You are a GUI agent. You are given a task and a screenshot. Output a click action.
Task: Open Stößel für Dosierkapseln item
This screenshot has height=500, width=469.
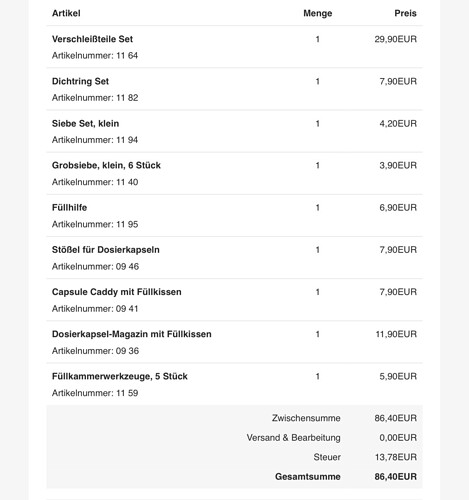[x=106, y=250]
